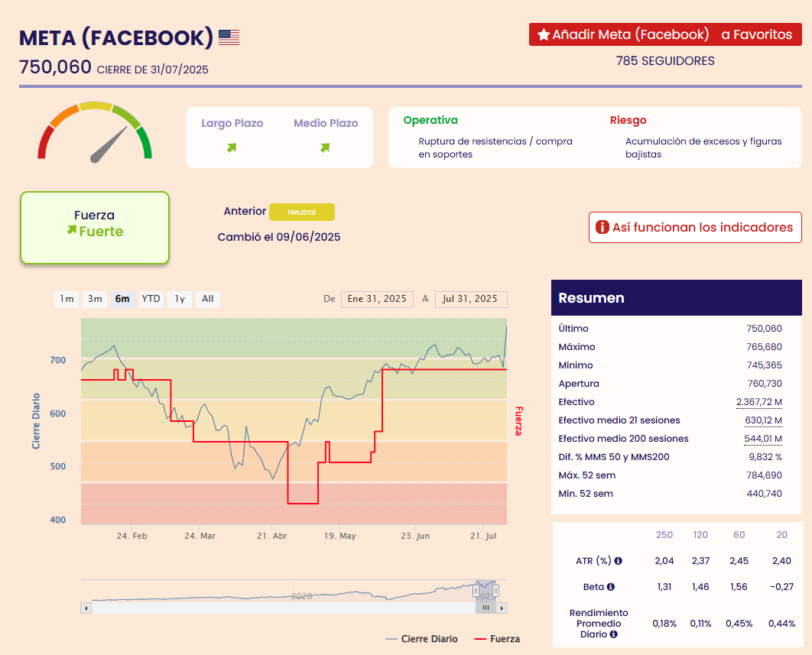This screenshot has width=812, height=655.
Task: Click the gauge strength indicator needle
Action: point(109,145)
